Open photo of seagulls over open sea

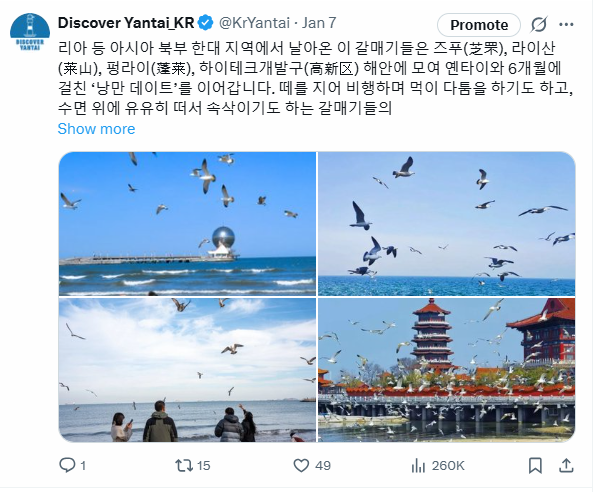(x=447, y=224)
